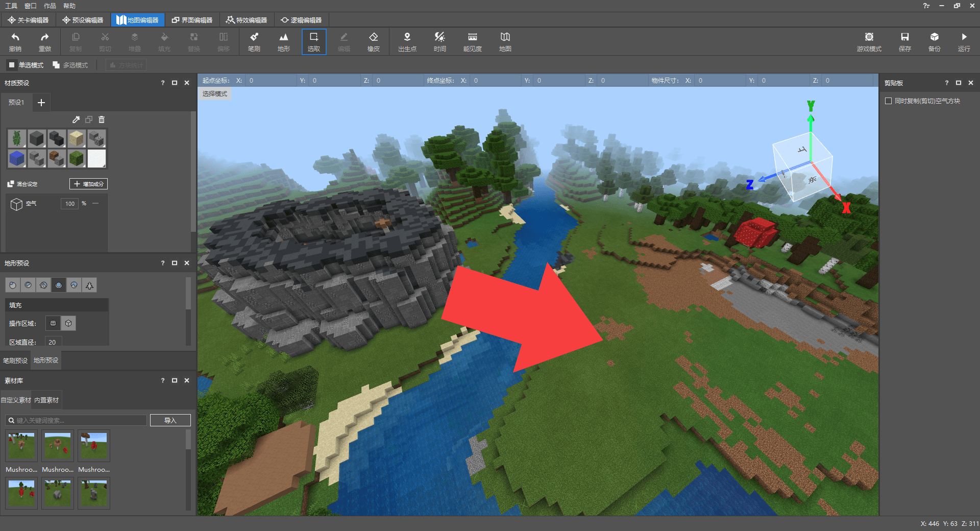
Task: Open 游戏模式 game mode settings
Action: [x=869, y=42]
